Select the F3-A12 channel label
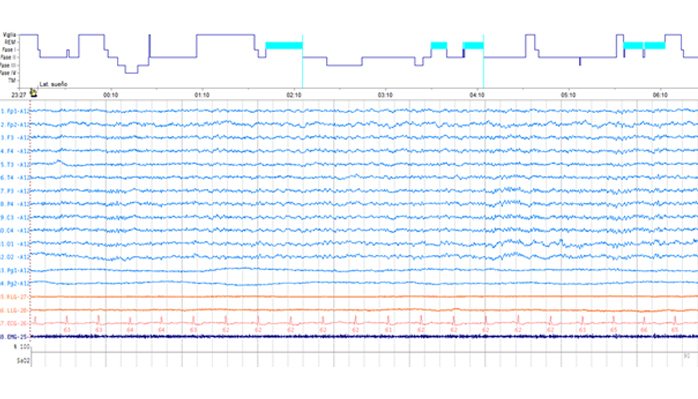Screen dimensions: 698x399 15,138
